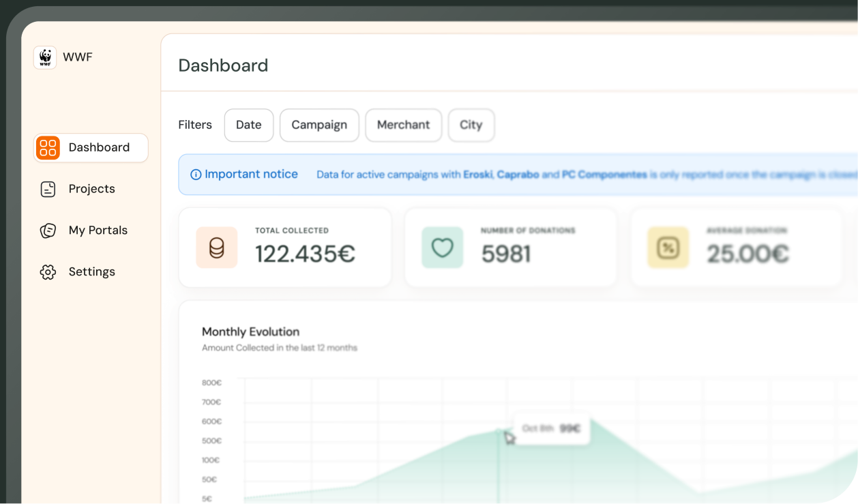The width and height of the screenshot is (858, 504).
Task: Click the Total Collected coins icon
Action: click(217, 248)
